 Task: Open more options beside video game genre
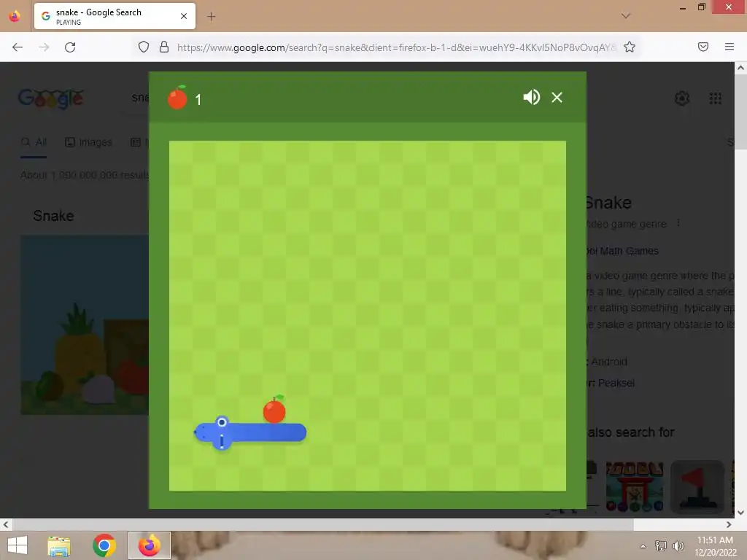[678, 223]
